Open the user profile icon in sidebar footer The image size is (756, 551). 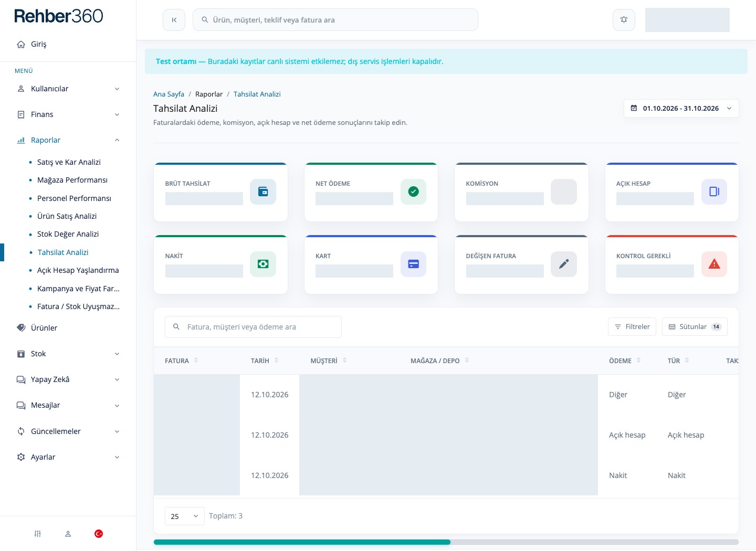68,534
